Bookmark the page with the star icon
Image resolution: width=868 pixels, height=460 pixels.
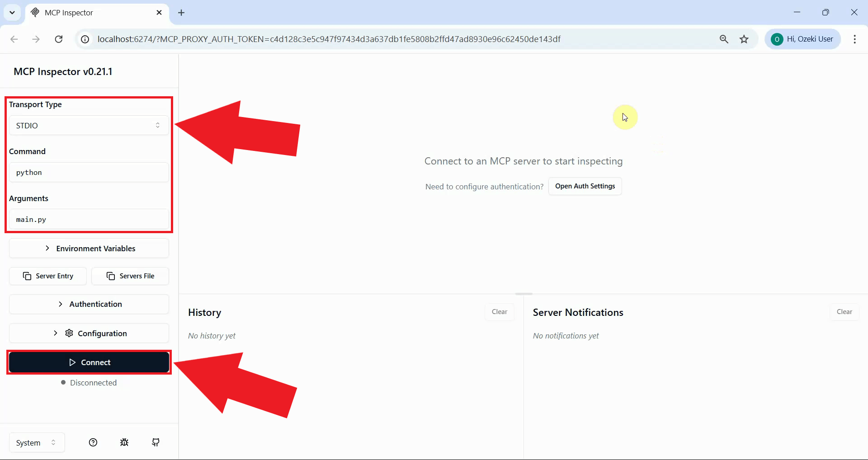click(x=744, y=39)
